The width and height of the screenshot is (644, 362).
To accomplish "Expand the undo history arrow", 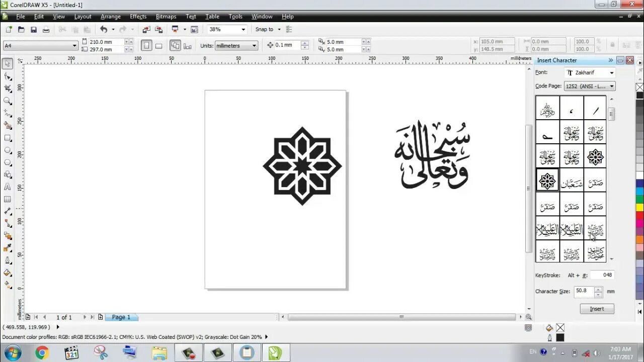I will [113, 30].
